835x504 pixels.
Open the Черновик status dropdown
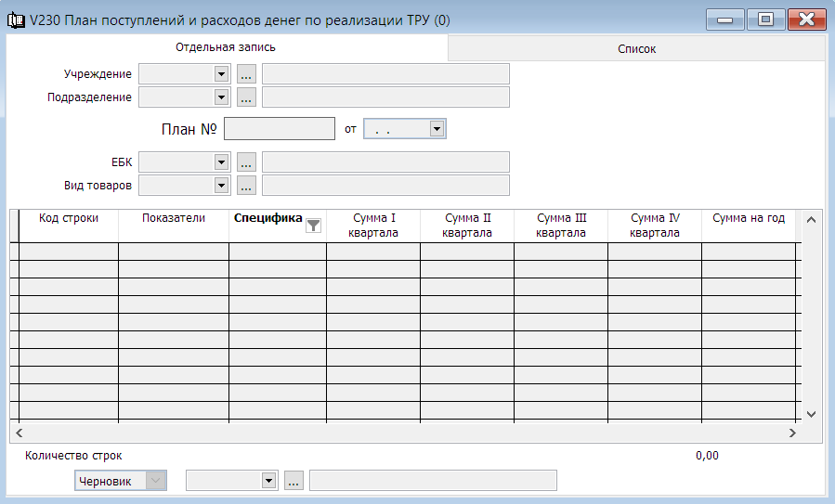[156, 481]
